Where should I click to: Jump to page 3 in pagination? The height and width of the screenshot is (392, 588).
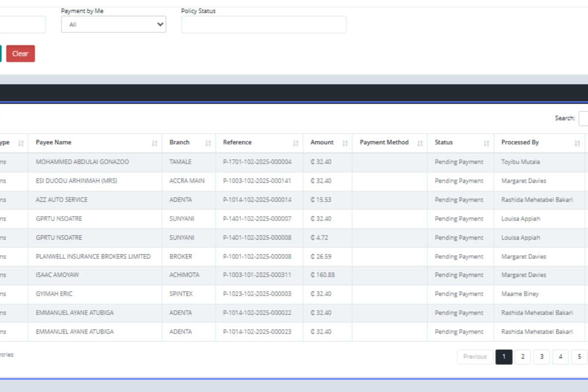coord(541,357)
